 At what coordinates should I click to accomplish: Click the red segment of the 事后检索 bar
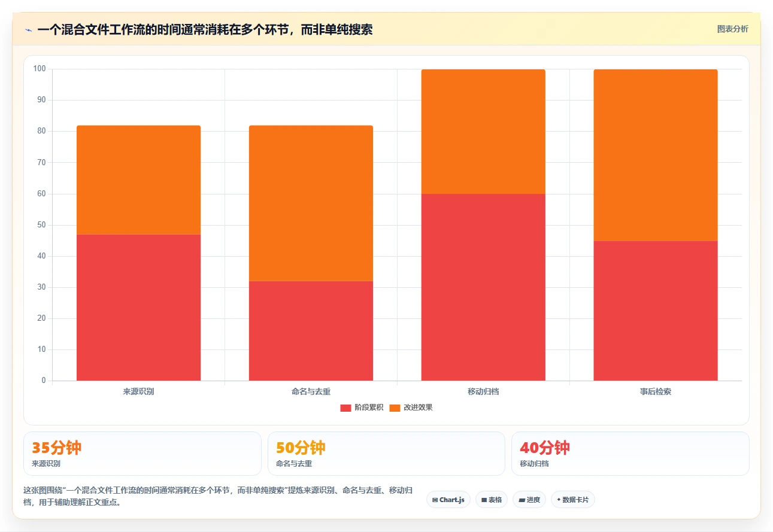(x=656, y=310)
